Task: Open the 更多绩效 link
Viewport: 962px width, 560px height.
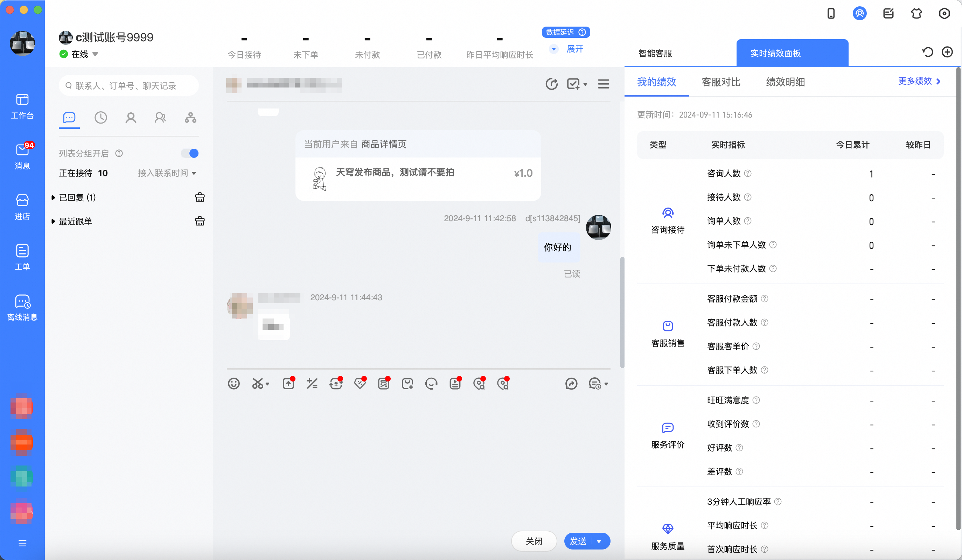Action: tap(919, 81)
